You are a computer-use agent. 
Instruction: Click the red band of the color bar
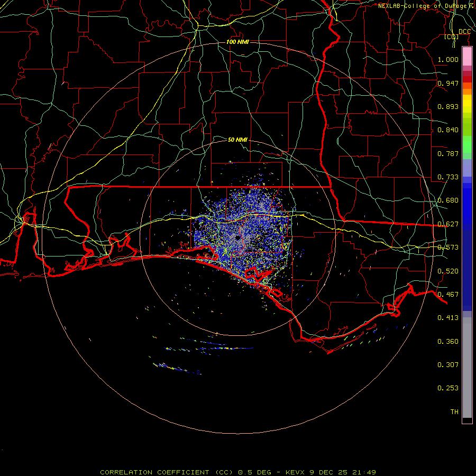point(467,79)
